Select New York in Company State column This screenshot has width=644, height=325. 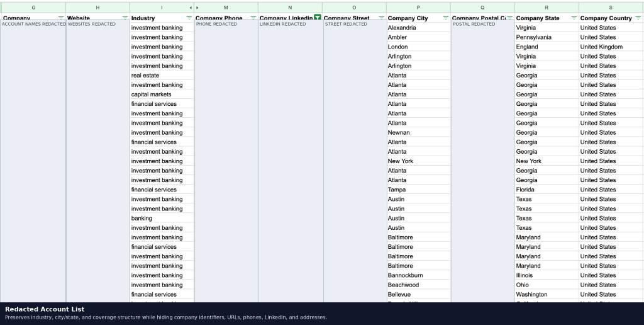tap(547, 161)
